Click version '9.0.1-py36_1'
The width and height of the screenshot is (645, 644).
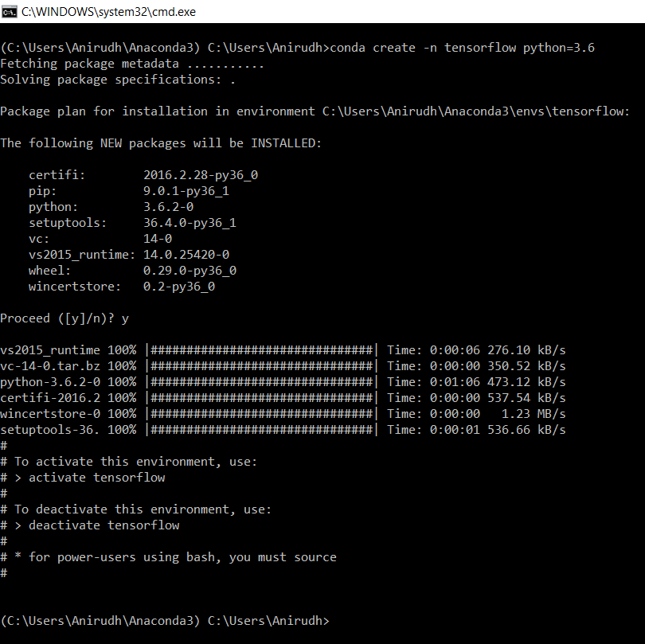click(186, 191)
